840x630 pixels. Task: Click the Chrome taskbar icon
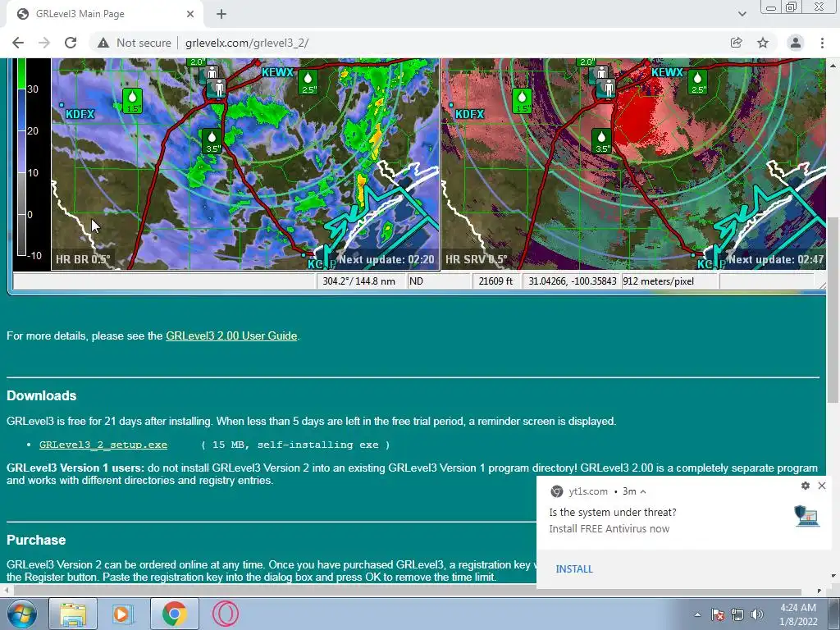[x=174, y=614]
